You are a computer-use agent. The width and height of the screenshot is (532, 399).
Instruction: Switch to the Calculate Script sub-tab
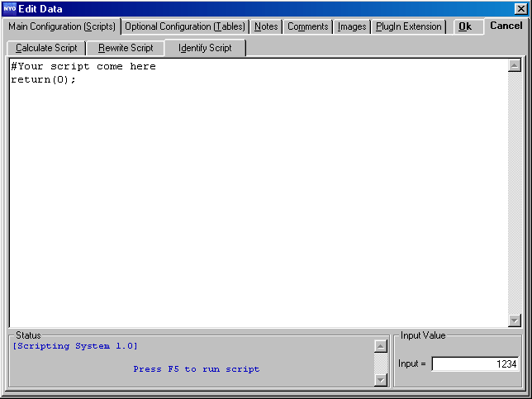click(46, 48)
